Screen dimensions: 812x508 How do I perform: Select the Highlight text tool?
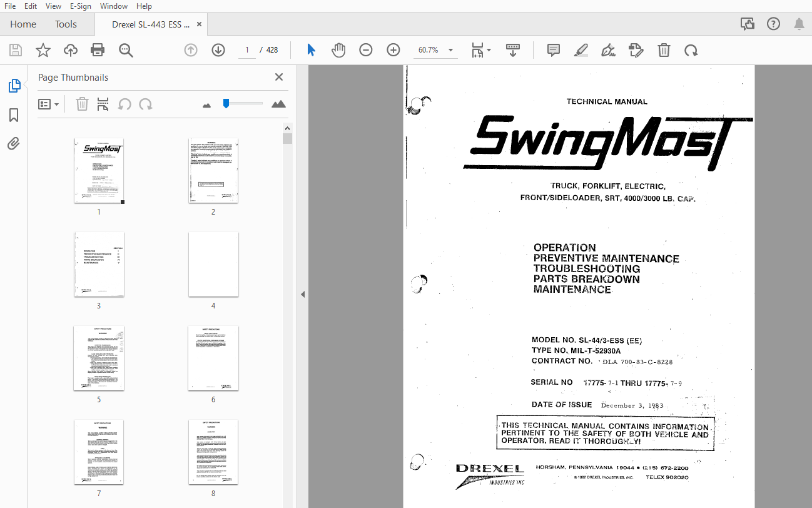click(x=581, y=50)
